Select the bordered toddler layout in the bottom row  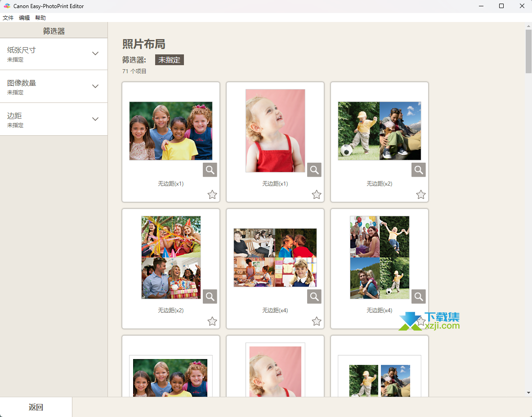coord(275,370)
